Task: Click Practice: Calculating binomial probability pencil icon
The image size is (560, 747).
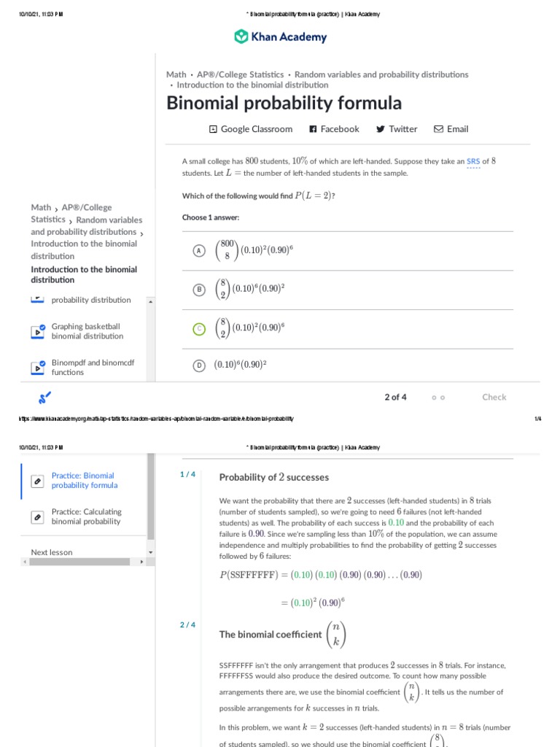Action: click(x=37, y=516)
